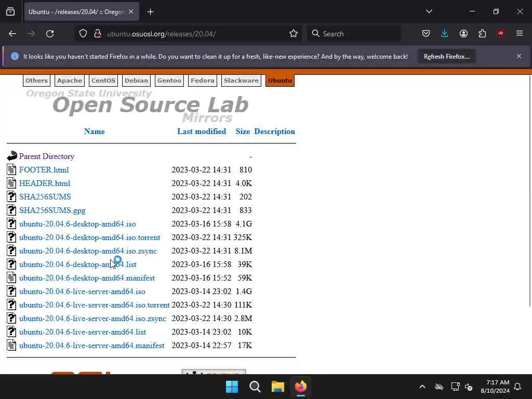Image resolution: width=532 pixels, height=399 pixels.
Task: Open the Windows Start menu
Action: pos(232,387)
